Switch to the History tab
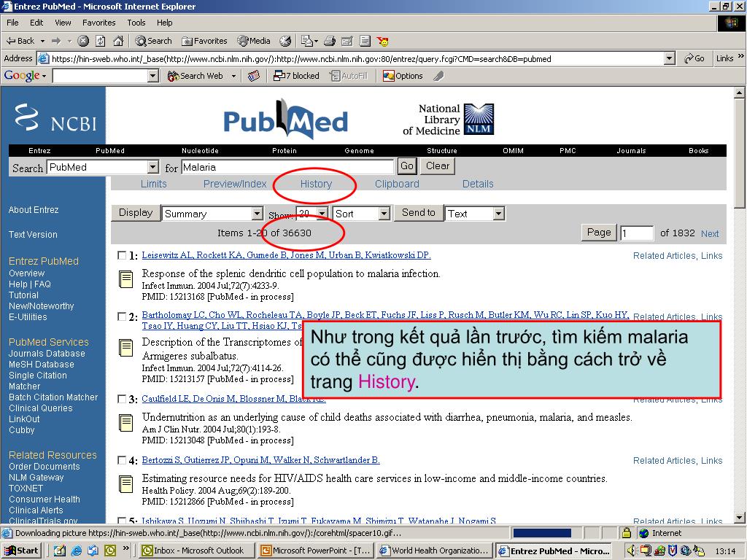 (316, 184)
